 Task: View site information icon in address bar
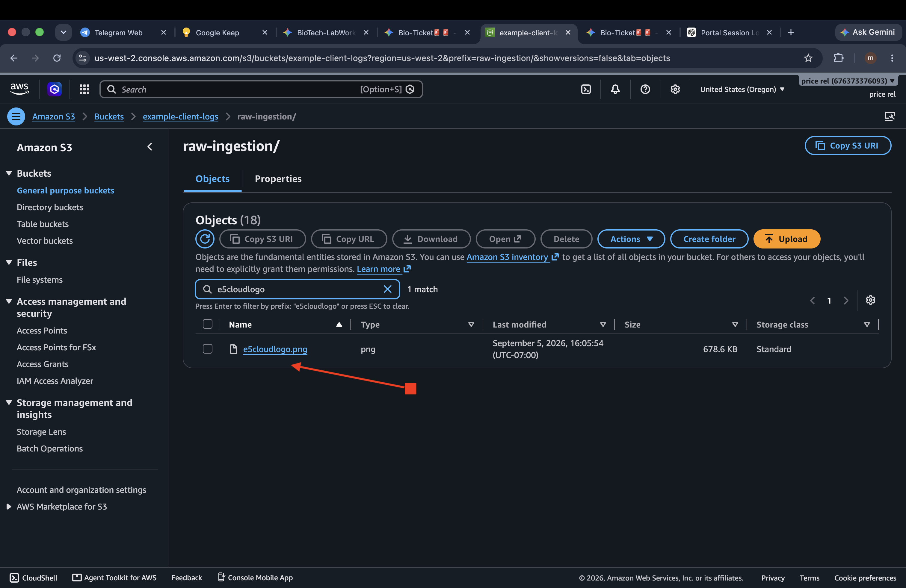click(x=83, y=58)
